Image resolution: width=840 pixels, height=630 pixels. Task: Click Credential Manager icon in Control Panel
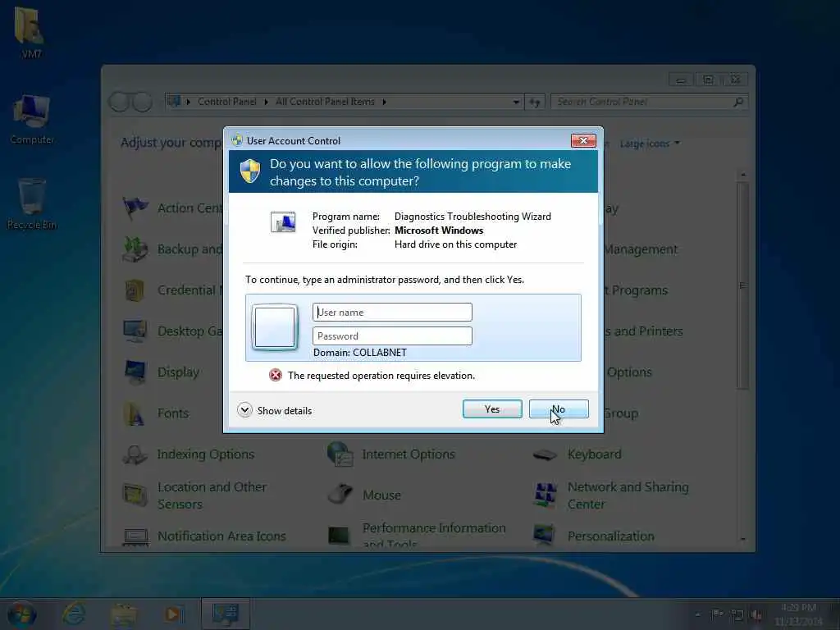pos(135,290)
